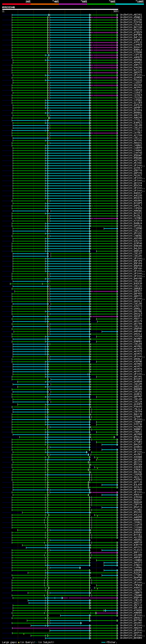
Task: Click label UniRef100_Q9FEZ7
Action: point(131,291)
